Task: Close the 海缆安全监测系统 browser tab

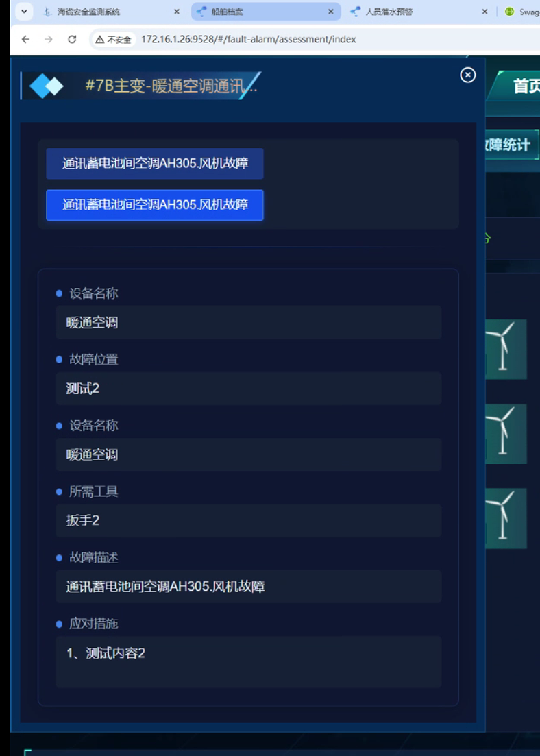Action: tap(176, 12)
